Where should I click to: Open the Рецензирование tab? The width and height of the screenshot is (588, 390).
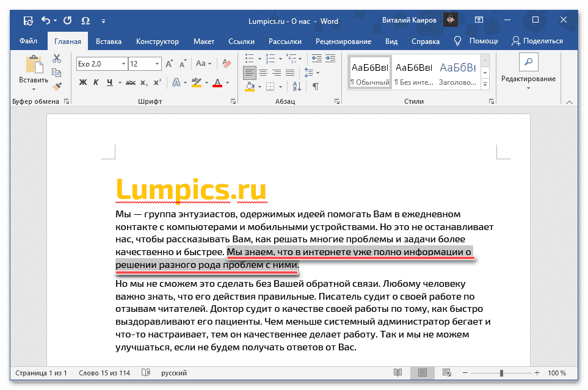tap(344, 41)
